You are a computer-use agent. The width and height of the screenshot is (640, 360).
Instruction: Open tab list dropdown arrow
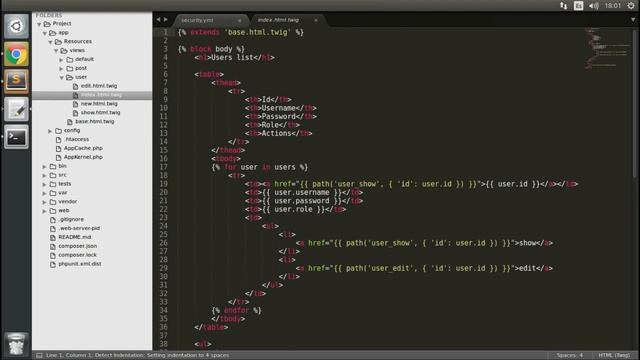click(633, 19)
